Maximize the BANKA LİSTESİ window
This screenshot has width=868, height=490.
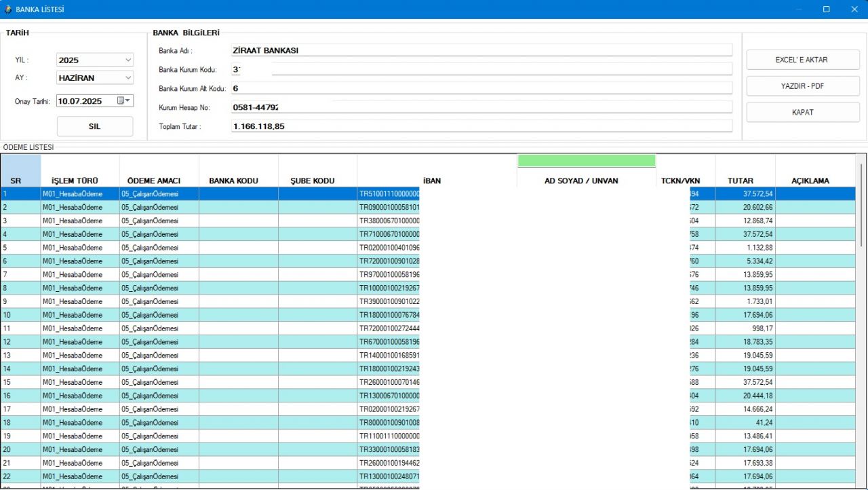[826, 10]
